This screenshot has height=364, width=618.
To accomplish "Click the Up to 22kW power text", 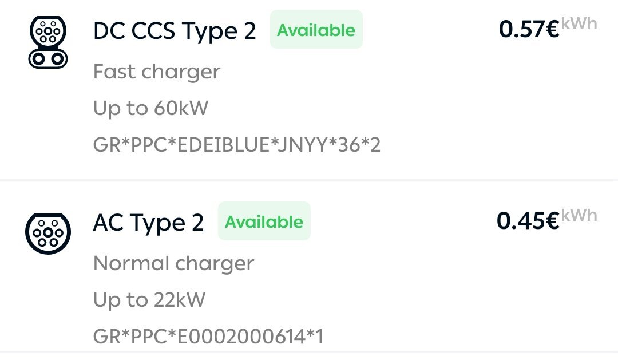I will coord(149,300).
